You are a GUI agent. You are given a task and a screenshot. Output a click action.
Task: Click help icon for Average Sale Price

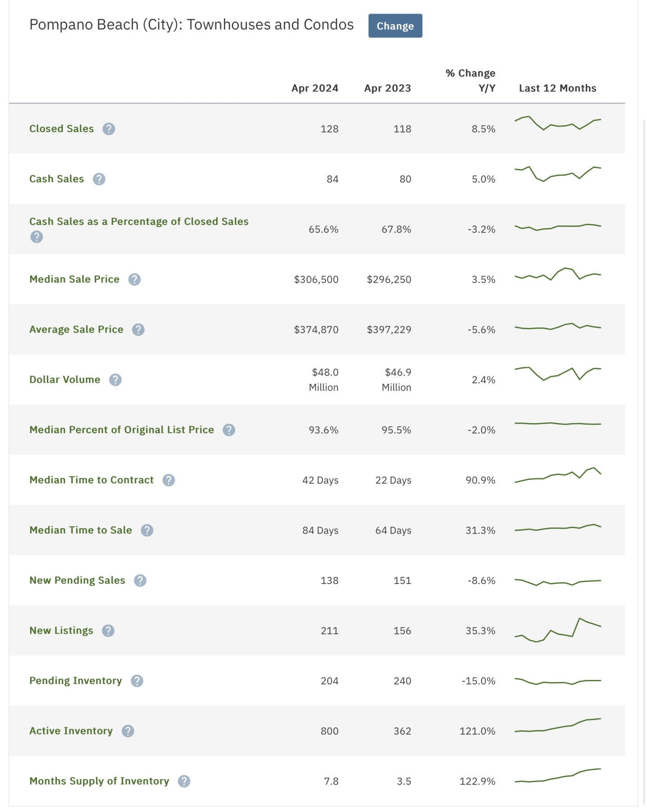point(138,330)
